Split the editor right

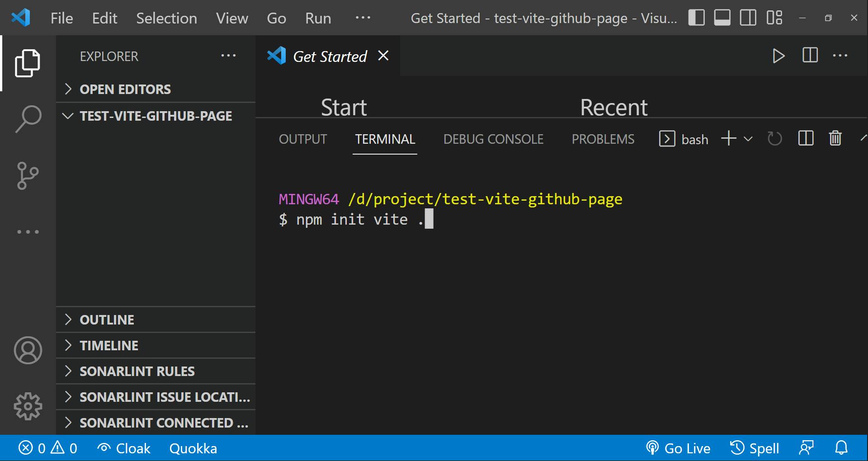[x=810, y=56]
